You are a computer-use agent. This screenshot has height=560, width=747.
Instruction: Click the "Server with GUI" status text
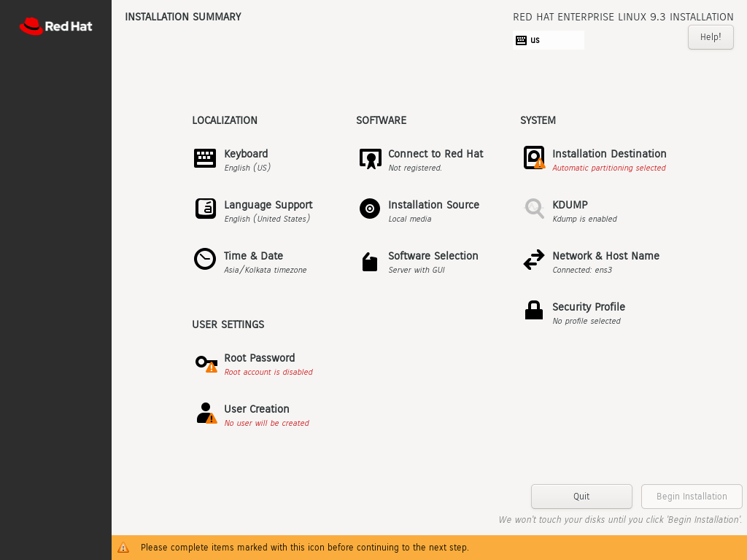pos(417,270)
